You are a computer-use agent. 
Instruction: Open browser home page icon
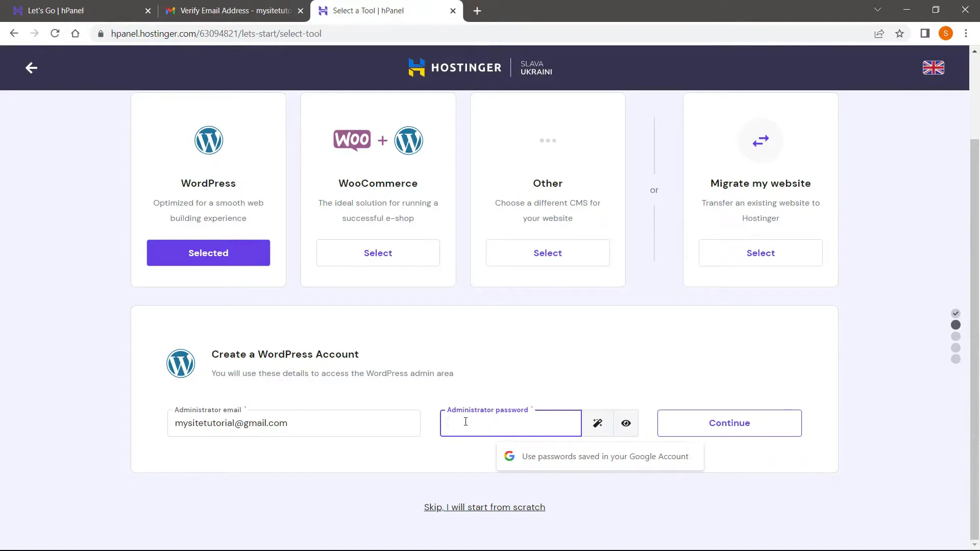(x=76, y=34)
